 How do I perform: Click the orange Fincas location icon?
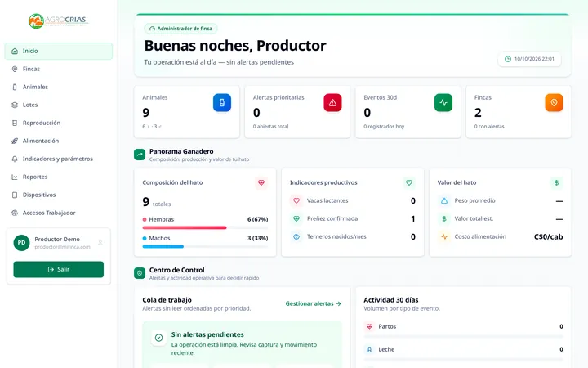pos(554,103)
